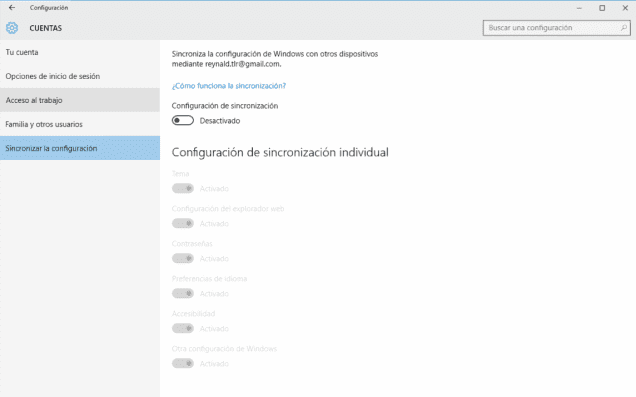Open '¿Cómo funciona la sincronización?' link
636x397 pixels.
[x=229, y=86]
